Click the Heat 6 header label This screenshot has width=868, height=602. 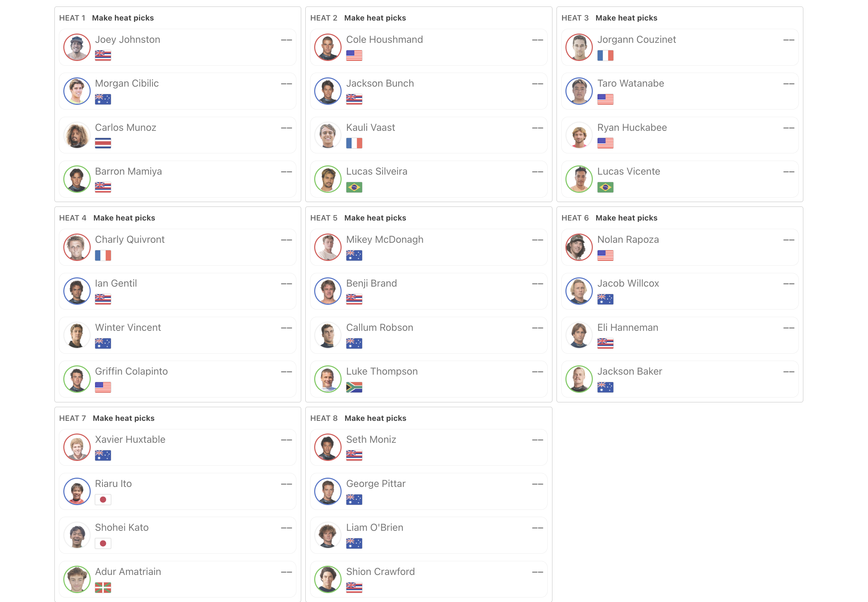(575, 218)
